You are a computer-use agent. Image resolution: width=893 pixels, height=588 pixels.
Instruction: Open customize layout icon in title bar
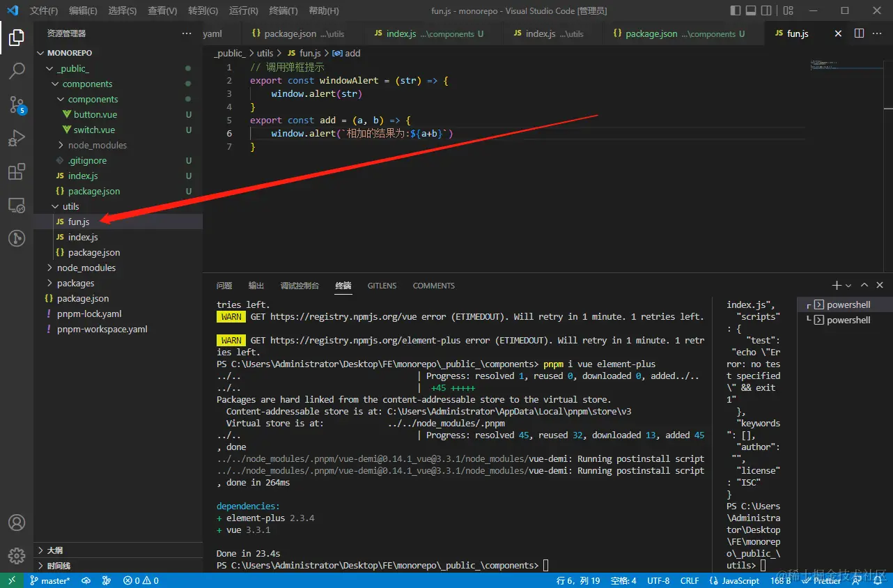(x=787, y=10)
